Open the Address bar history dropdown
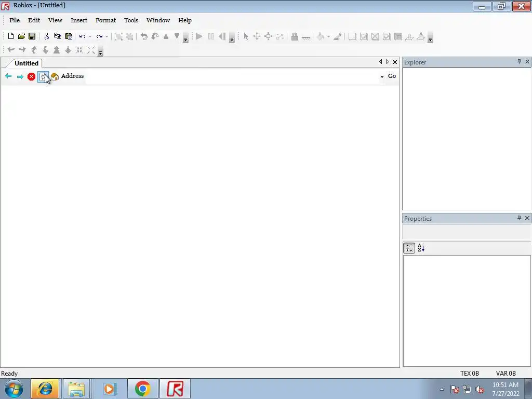 [x=382, y=77]
